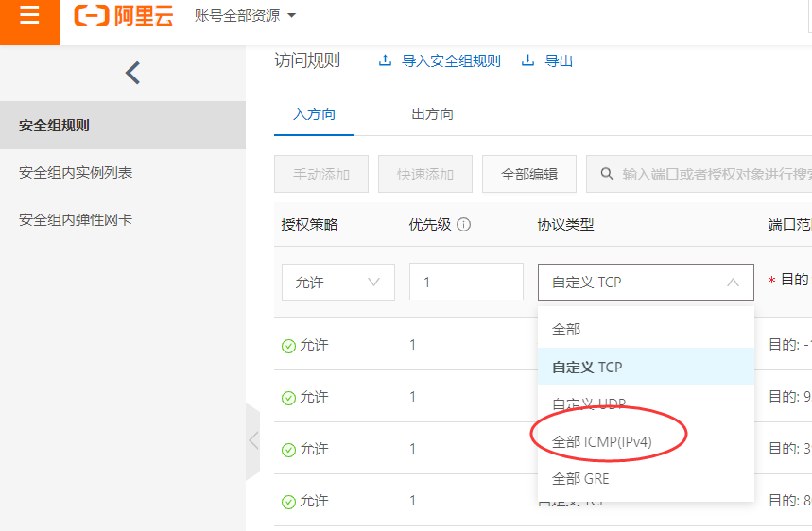Open the 允许 authorization policy dropdown
Screen dimensions: 812x531
[x=337, y=282]
